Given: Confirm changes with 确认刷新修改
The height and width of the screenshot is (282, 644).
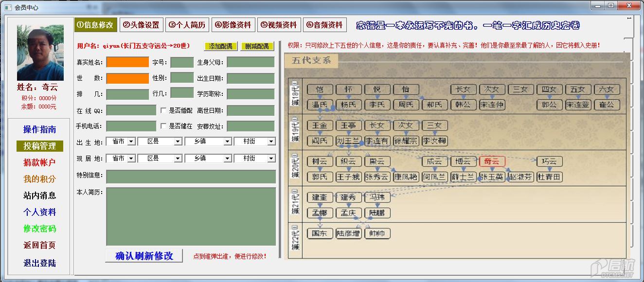Looking at the screenshot, I should click(144, 256).
